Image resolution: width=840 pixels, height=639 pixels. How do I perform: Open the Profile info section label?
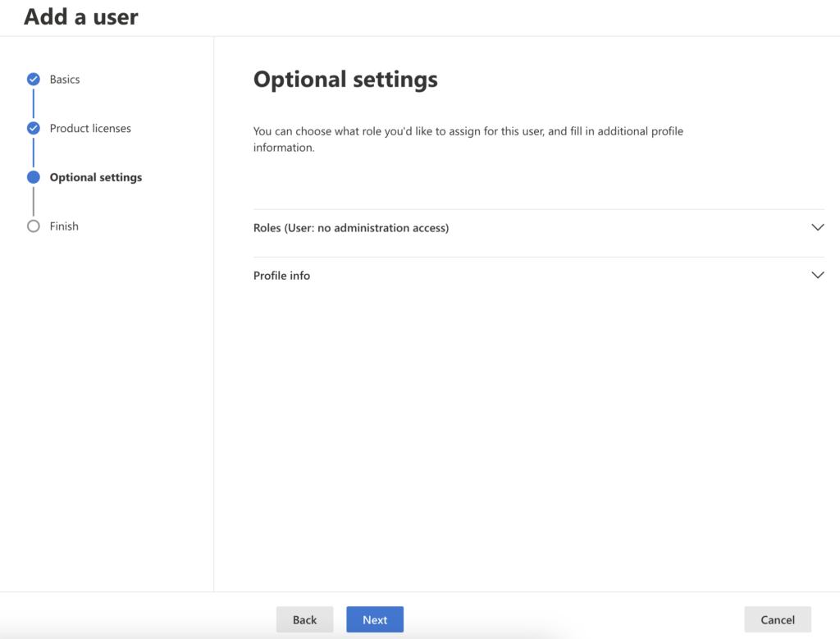coord(281,276)
